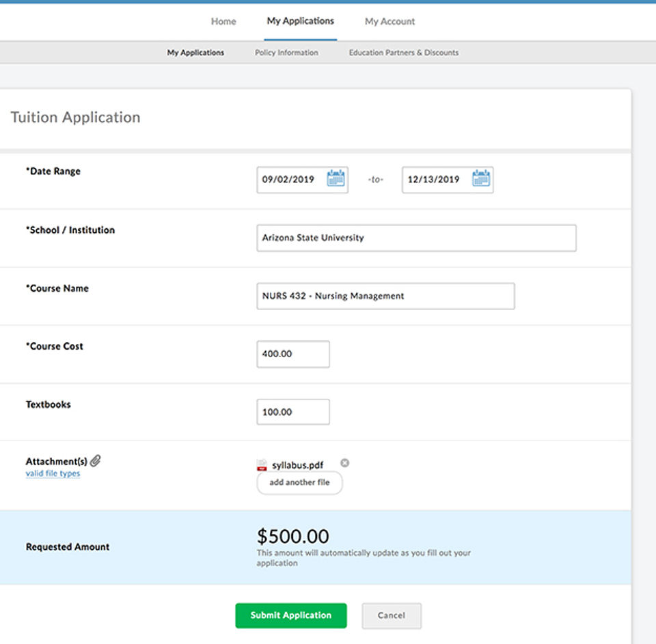Click the PDF file icon for syllabus.pdf
This screenshot has height=644, width=656.
[262, 465]
